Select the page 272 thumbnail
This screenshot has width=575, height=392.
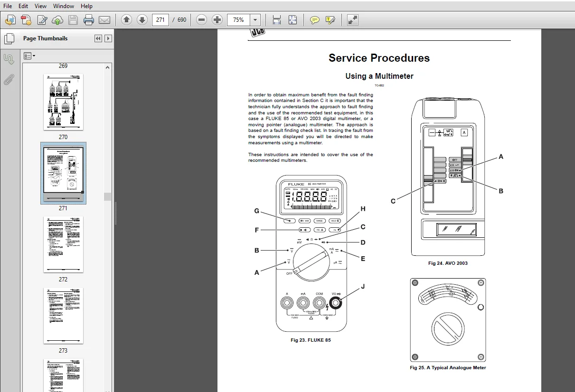click(63, 244)
